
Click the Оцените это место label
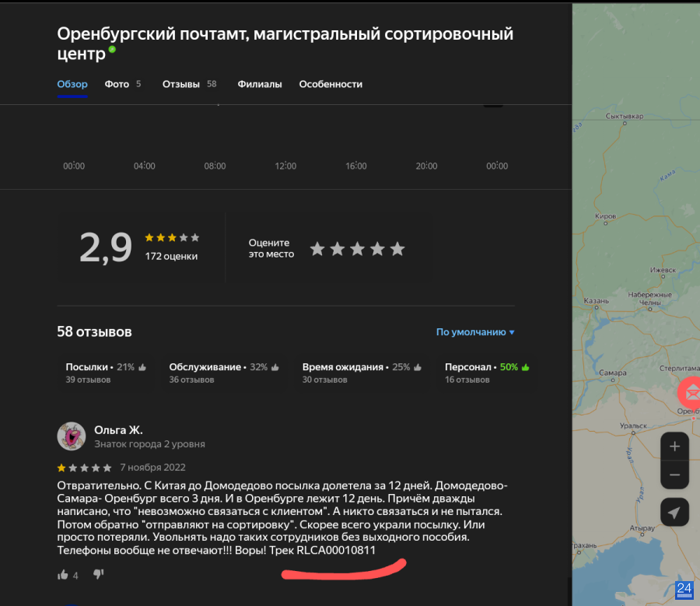(x=271, y=248)
